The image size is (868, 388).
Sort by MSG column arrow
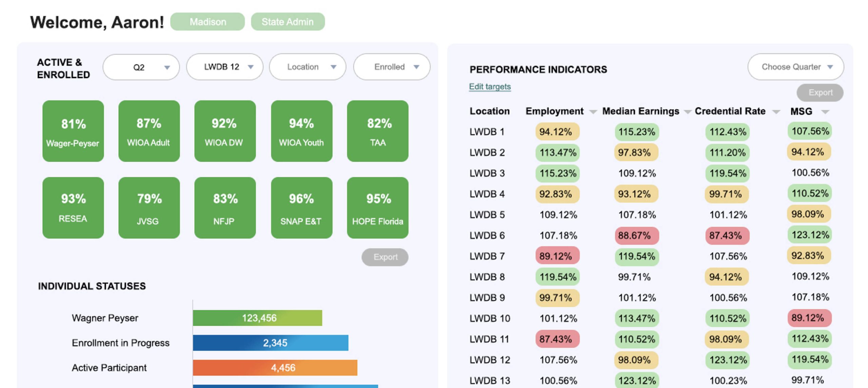click(825, 112)
